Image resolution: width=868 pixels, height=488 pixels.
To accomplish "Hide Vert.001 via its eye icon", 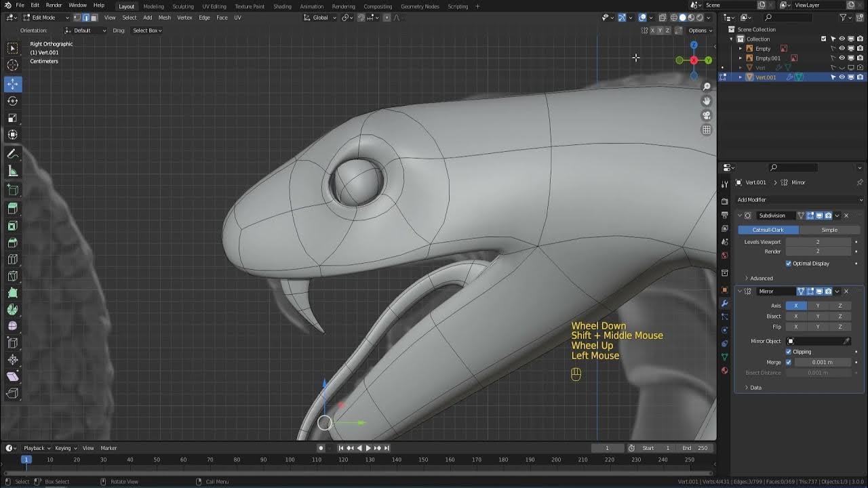I will (842, 77).
